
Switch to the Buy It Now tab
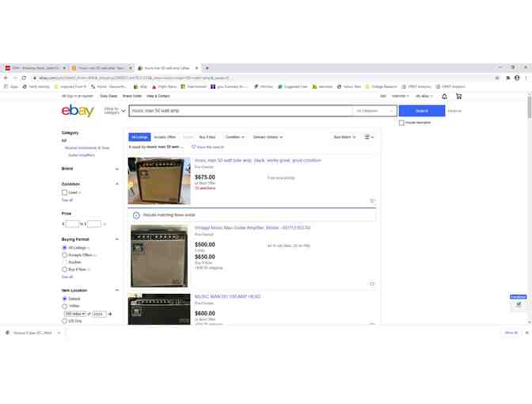point(207,137)
